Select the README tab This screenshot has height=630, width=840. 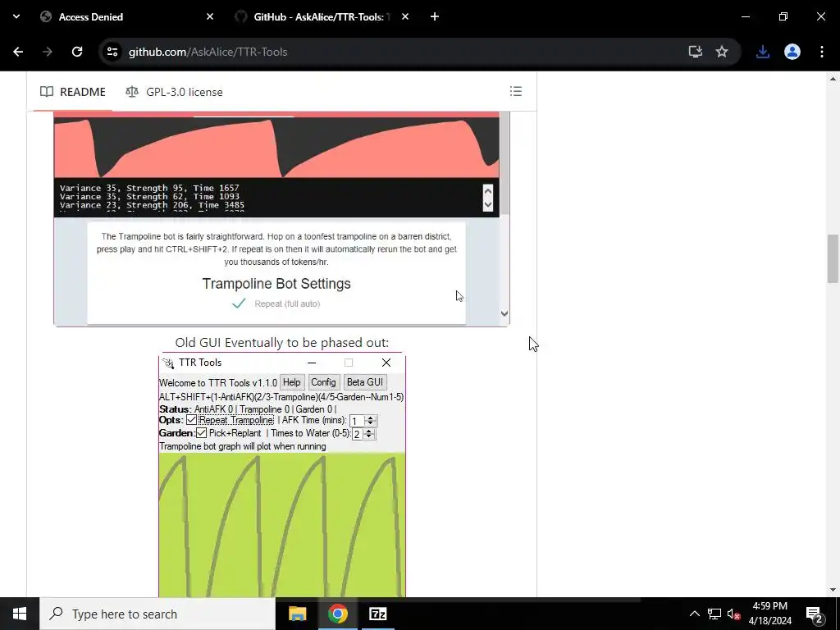pos(73,92)
